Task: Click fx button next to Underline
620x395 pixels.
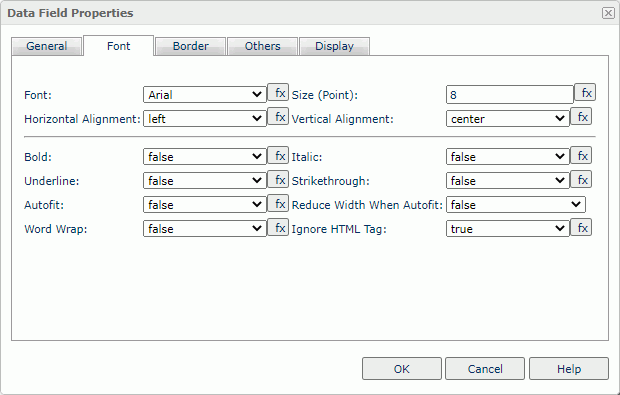Action: 278,180
